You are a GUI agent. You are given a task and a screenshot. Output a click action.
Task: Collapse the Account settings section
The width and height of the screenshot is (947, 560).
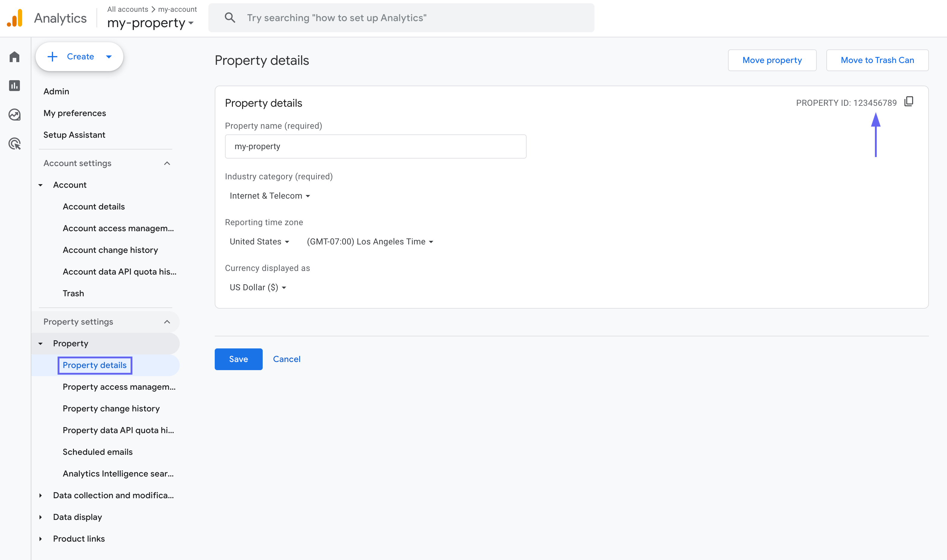[x=167, y=163]
